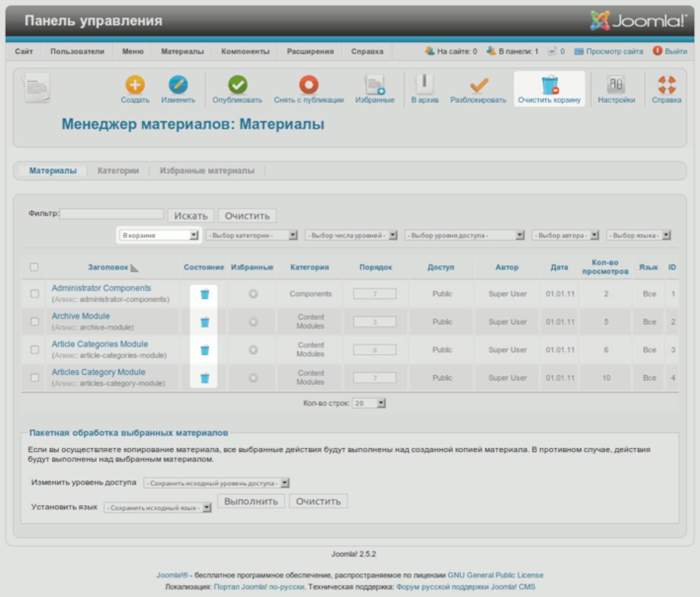The width and height of the screenshot is (700, 597).
Task: Expand the Выбор категории dropdown
Action: click(252, 236)
